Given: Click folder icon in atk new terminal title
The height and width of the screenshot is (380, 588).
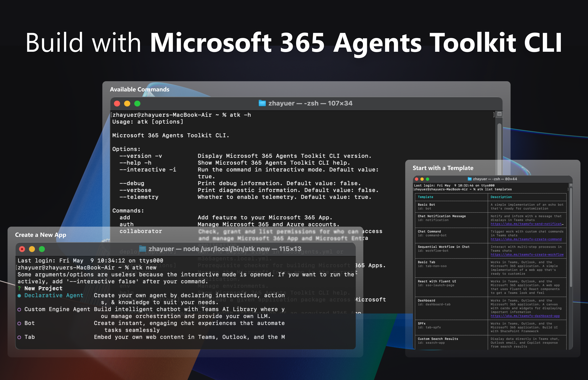Looking at the screenshot, I should tap(142, 249).
